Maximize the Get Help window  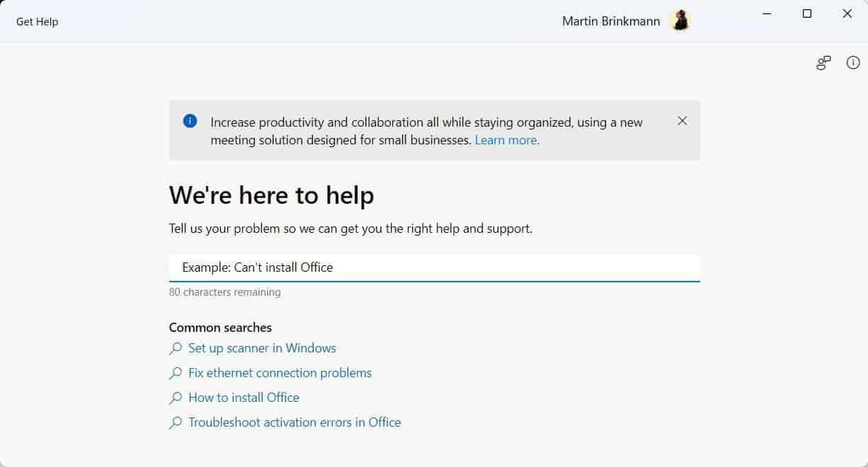click(x=807, y=13)
